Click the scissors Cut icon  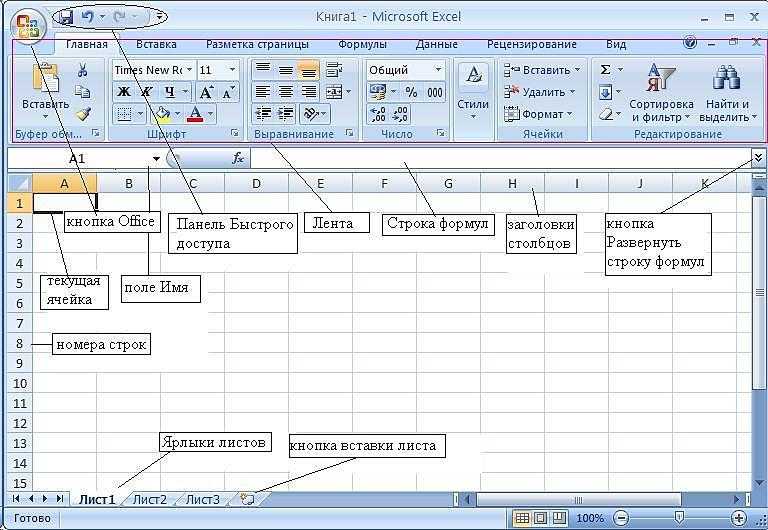tap(82, 70)
